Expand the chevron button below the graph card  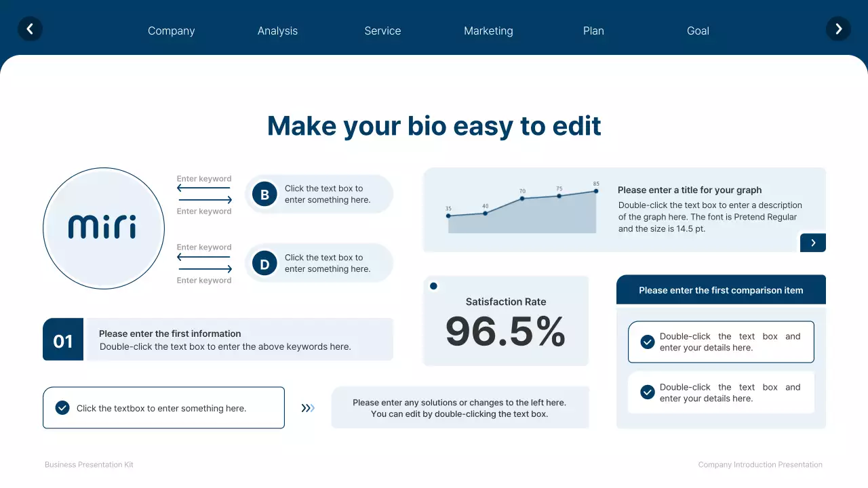[x=812, y=242]
